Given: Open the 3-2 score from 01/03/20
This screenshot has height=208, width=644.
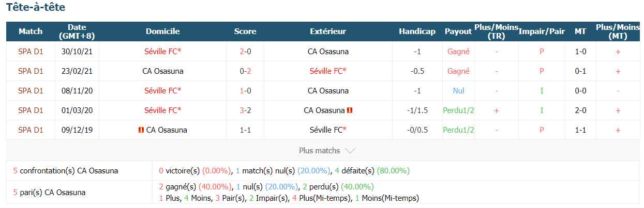Looking at the screenshot, I should coord(245,110).
